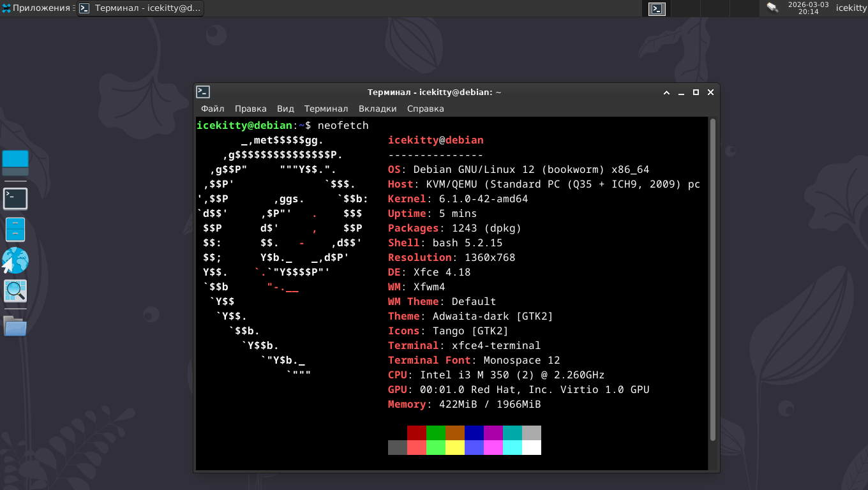Open the Правка menu

250,108
